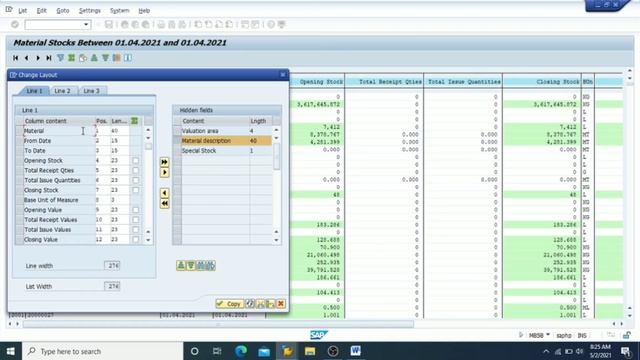Open the Goto menu
Screen dimensions: 640x360
pos(62,11)
